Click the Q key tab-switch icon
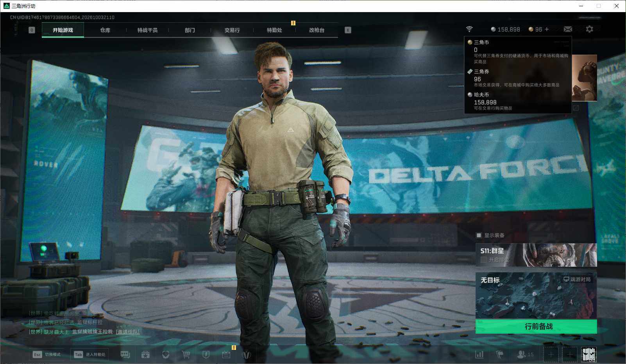The height and width of the screenshot is (364, 626). tap(32, 30)
